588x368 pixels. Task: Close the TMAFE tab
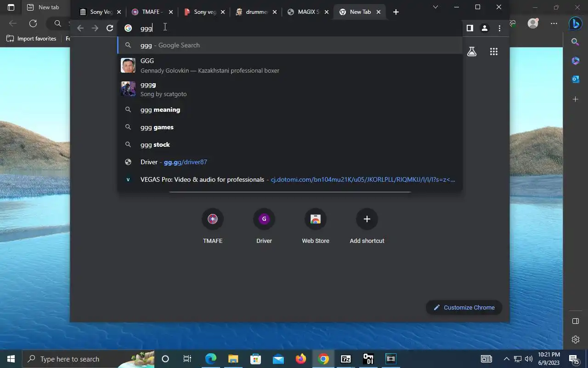[x=170, y=12]
